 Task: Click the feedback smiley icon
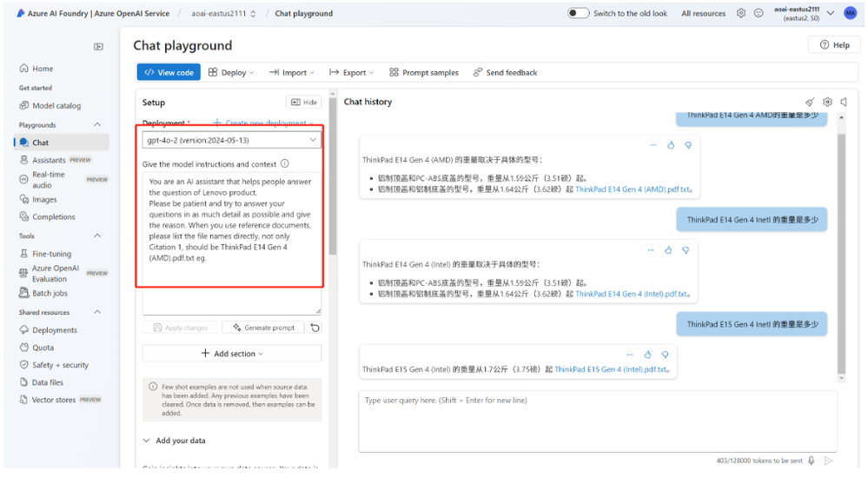click(759, 13)
